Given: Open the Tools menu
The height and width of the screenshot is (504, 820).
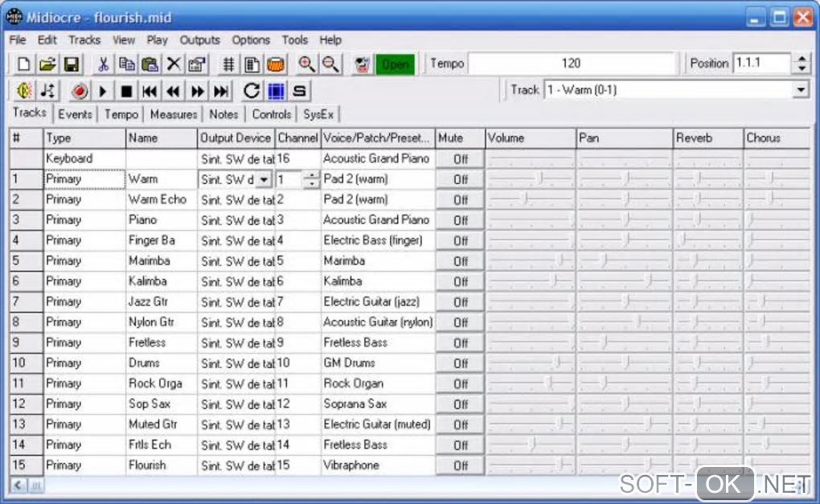Looking at the screenshot, I should (x=295, y=39).
